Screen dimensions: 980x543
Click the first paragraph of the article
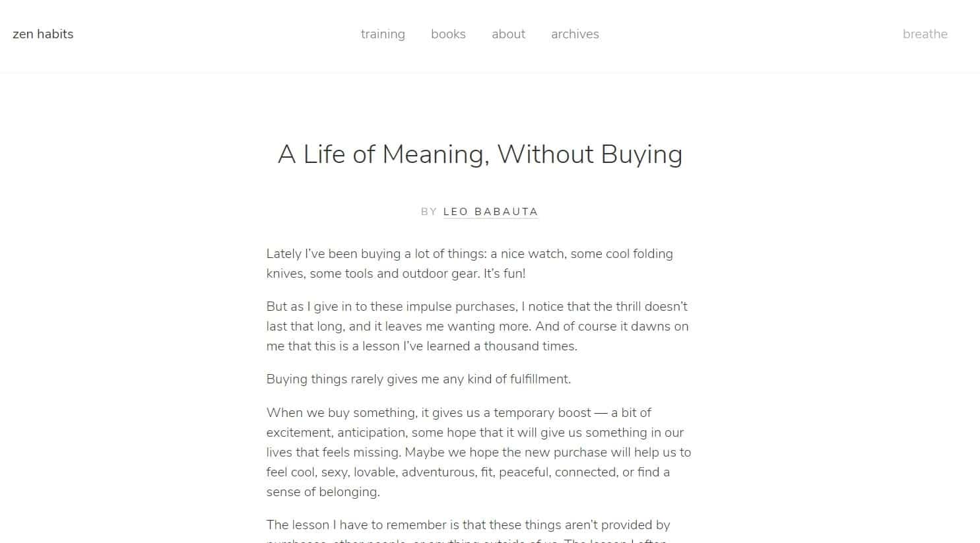point(469,263)
